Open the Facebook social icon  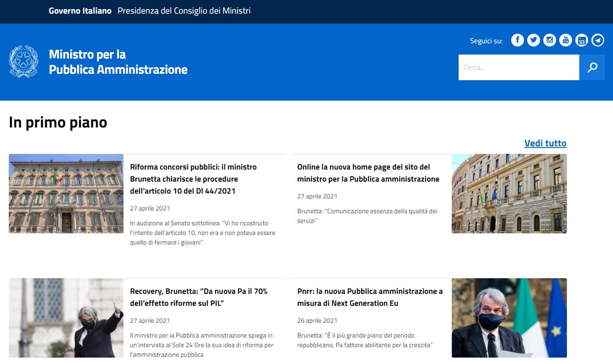coord(517,40)
